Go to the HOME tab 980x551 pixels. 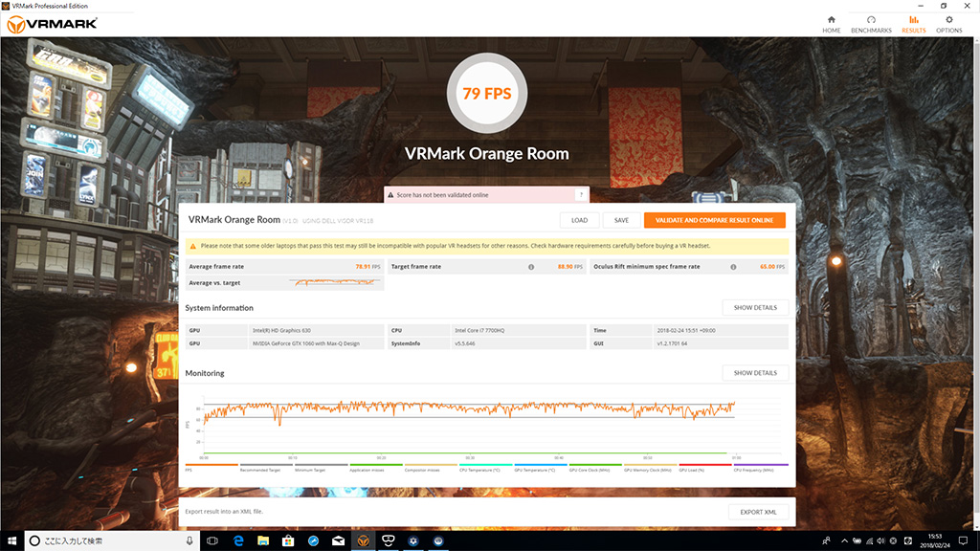[x=831, y=24]
